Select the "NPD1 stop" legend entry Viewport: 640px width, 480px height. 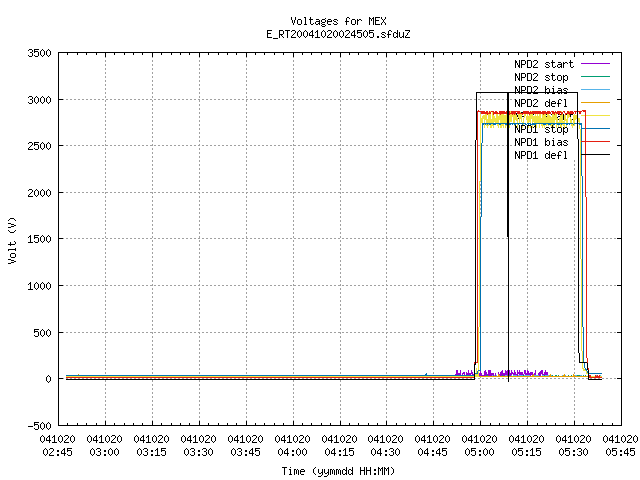(x=541, y=129)
